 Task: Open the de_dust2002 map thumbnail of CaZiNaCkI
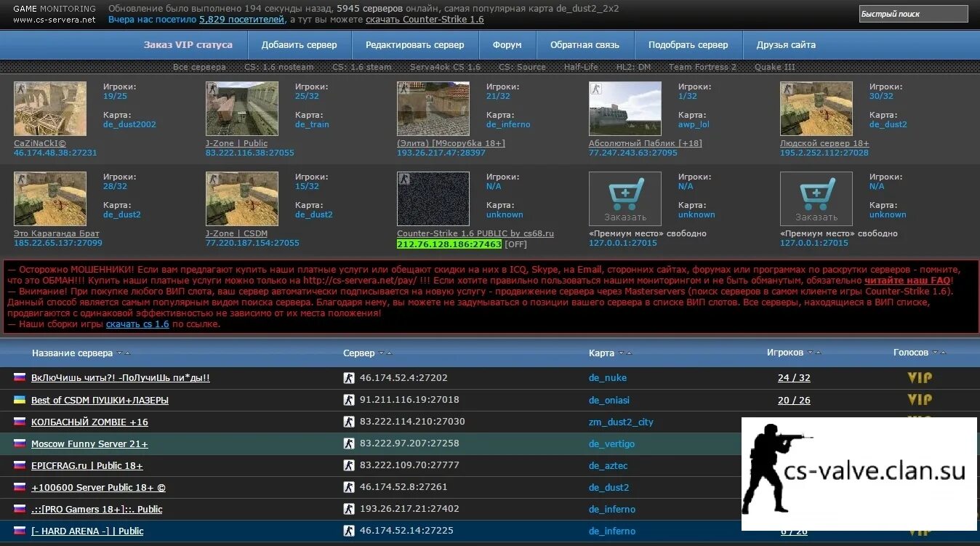click(50, 108)
